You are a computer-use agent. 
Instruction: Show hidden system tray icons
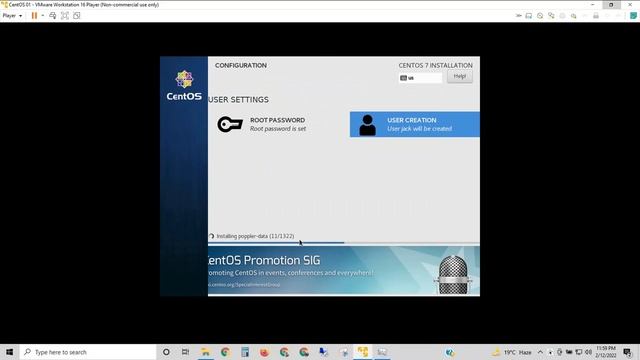[x=540, y=352]
